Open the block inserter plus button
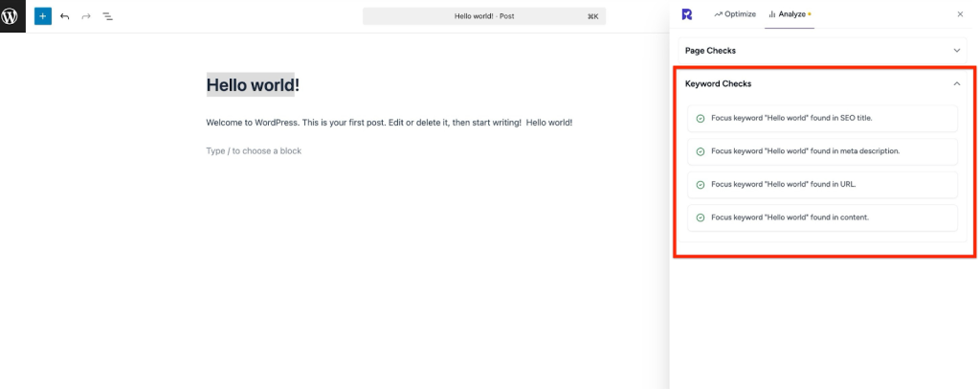 coord(43,16)
